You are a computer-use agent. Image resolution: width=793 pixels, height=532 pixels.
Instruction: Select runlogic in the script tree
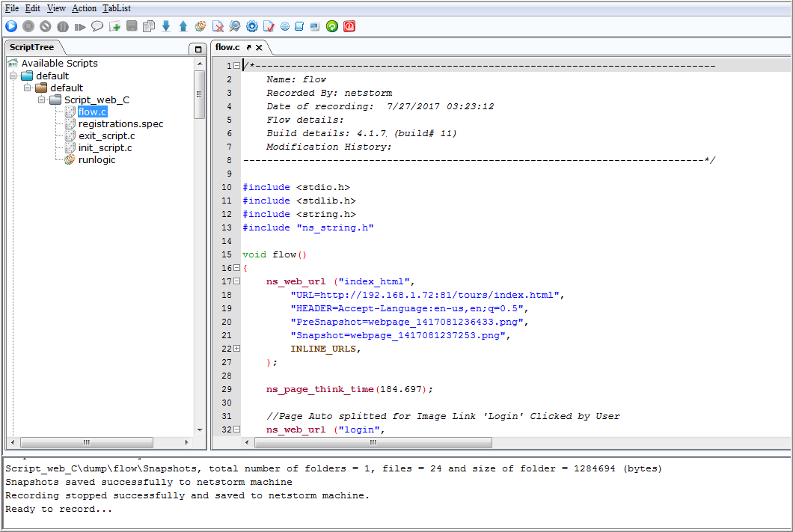(97, 159)
